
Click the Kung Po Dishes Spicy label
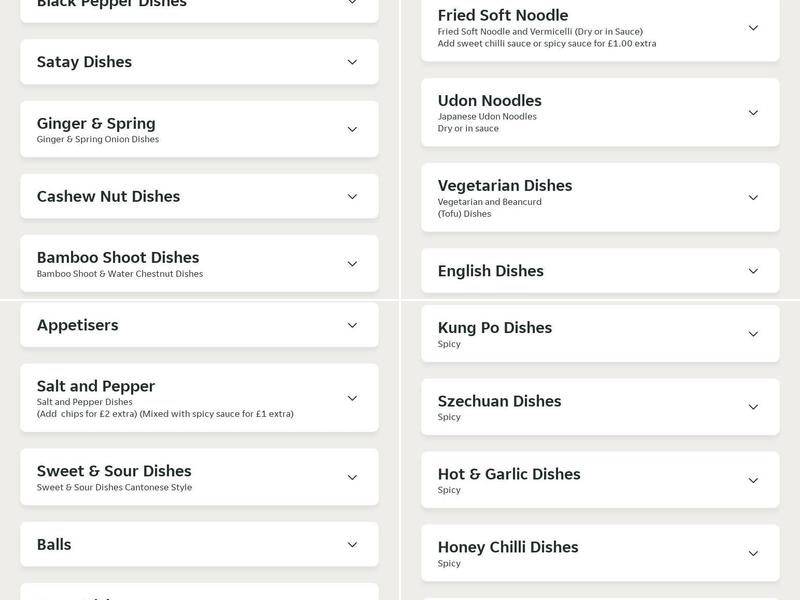447,344
